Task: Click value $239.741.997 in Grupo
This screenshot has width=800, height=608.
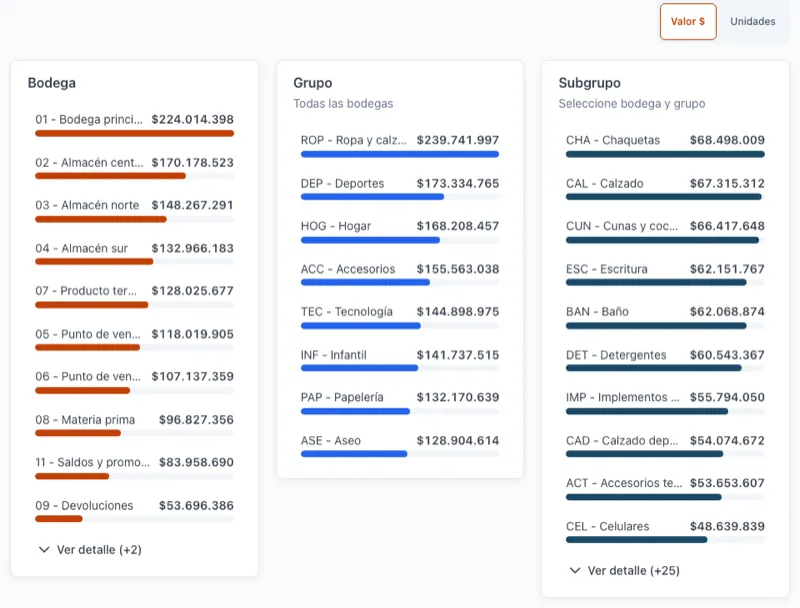Action: pyautogui.click(x=458, y=140)
